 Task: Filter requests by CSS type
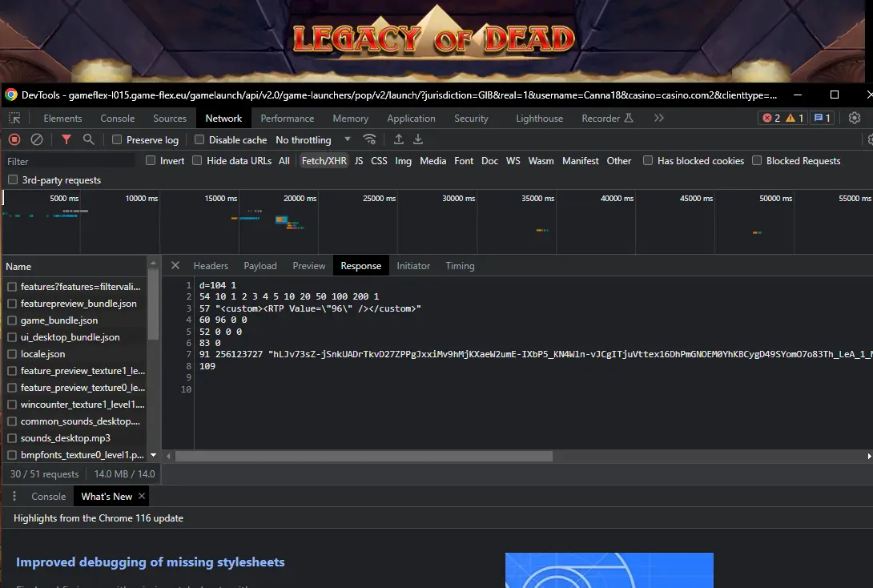tap(379, 160)
